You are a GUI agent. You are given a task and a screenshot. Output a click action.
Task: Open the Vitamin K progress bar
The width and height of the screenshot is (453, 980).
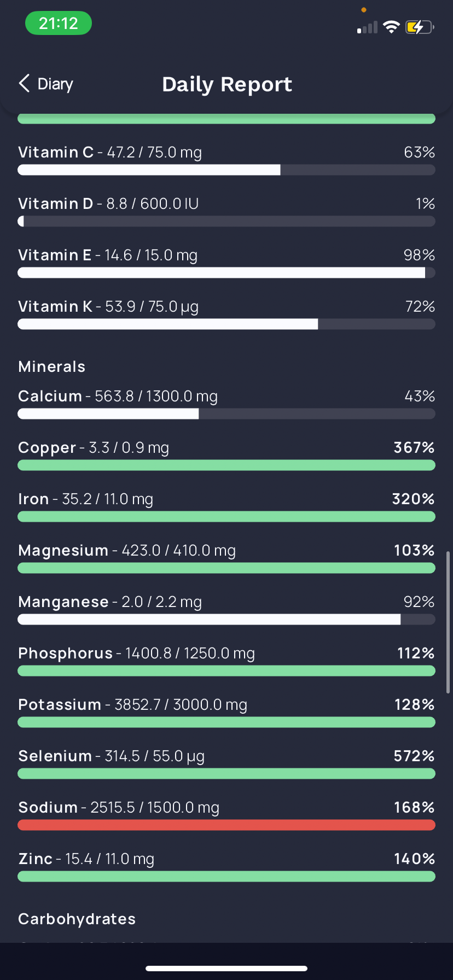[x=226, y=324]
